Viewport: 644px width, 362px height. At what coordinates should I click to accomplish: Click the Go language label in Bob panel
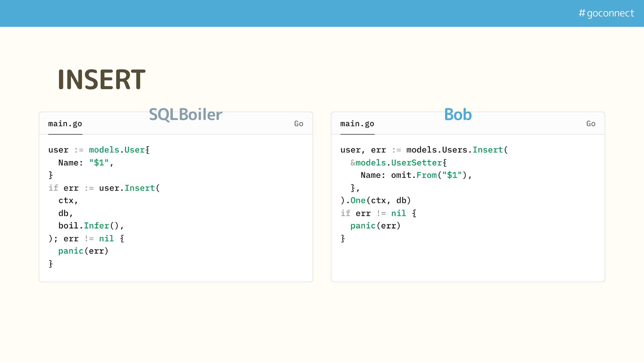[x=591, y=124]
